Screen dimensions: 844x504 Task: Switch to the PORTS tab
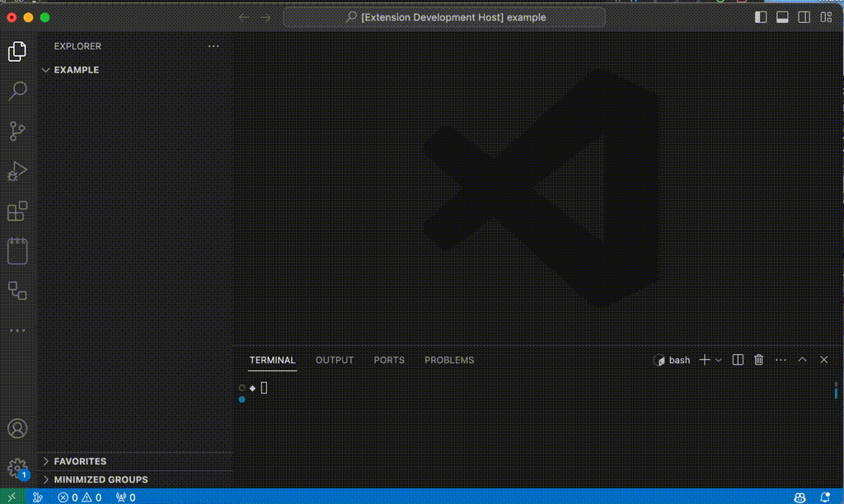(x=389, y=361)
